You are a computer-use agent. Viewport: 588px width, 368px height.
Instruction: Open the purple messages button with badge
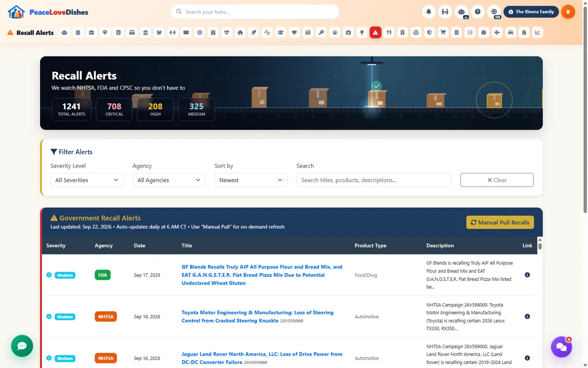coord(561,347)
